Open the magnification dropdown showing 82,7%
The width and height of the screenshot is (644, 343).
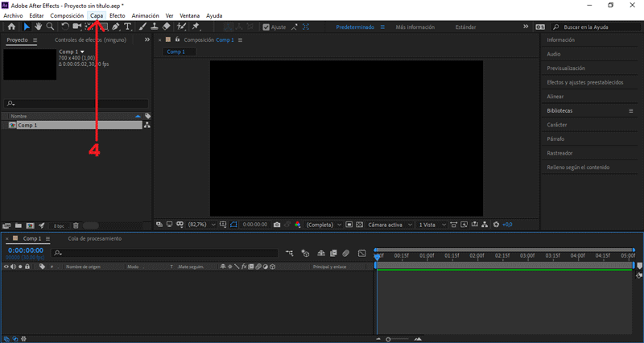click(x=202, y=225)
